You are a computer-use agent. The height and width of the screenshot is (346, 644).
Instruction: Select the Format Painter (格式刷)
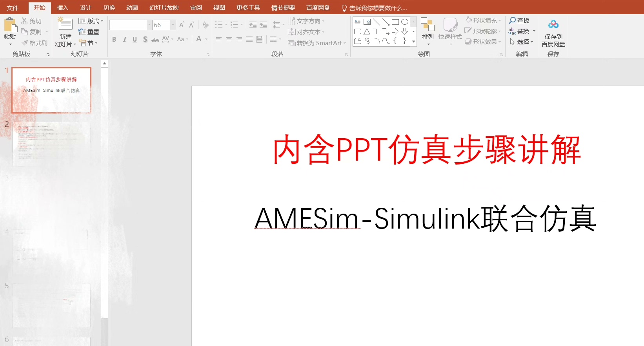[x=35, y=43]
